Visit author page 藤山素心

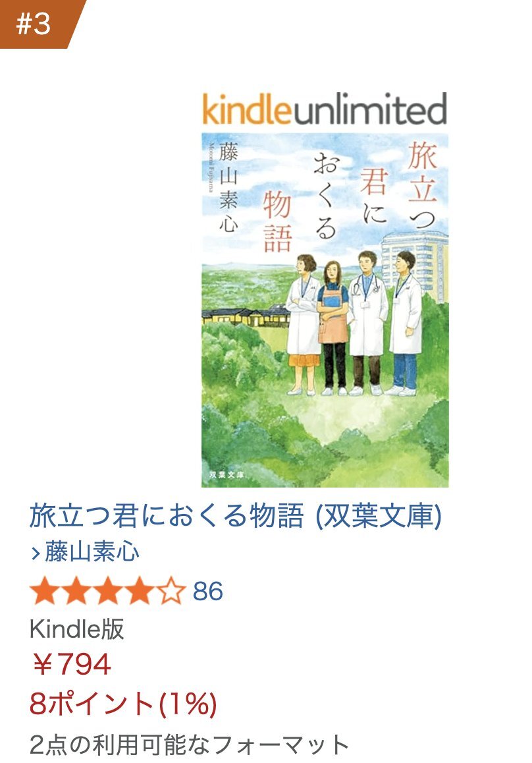(92, 553)
